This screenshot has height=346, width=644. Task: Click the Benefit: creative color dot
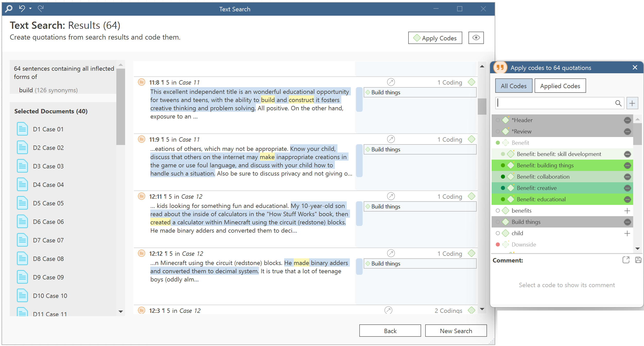[x=503, y=188]
